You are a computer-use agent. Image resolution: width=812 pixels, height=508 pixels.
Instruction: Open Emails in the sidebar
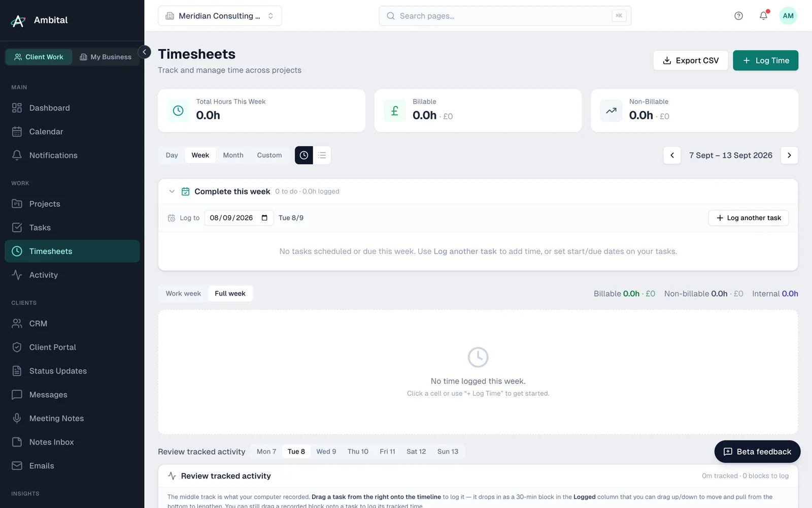point(72,466)
